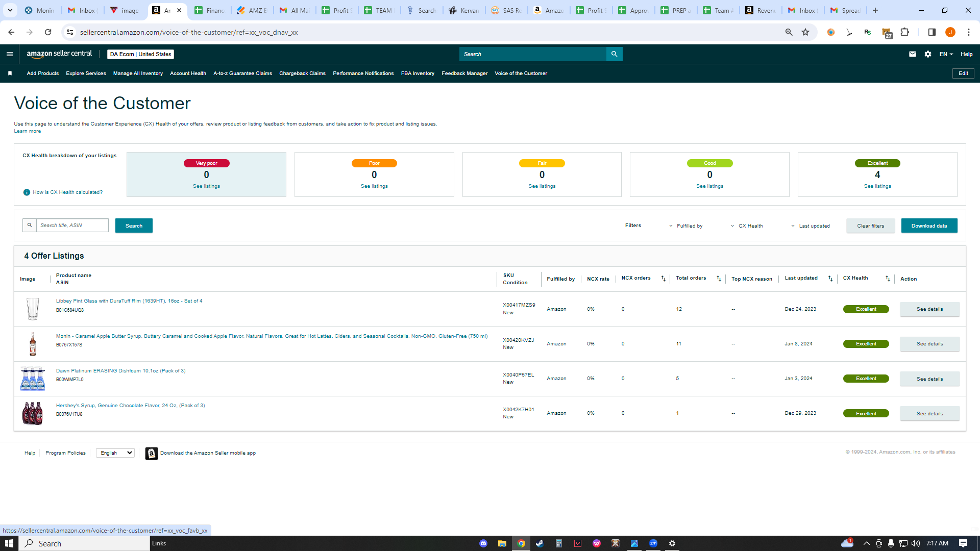Viewport: 980px width, 551px height.
Task: Open File Explorer in taskbar
Action: [x=502, y=543]
